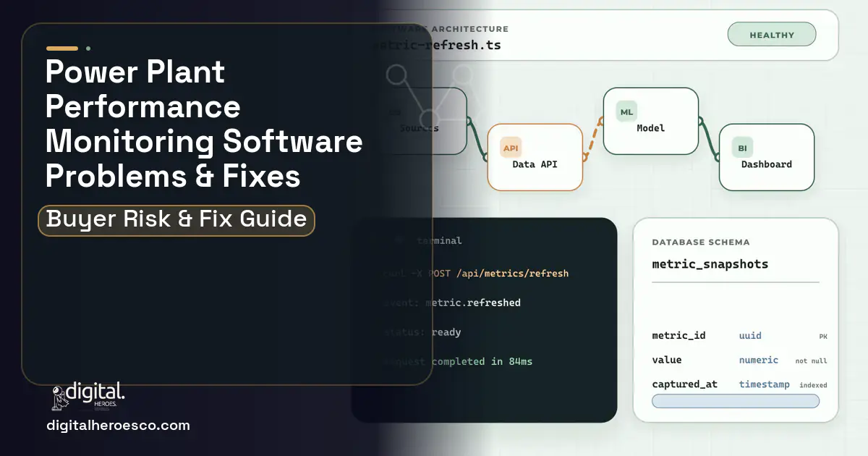Click the Buyer Risk & Fix Guide pill

pyautogui.click(x=176, y=220)
